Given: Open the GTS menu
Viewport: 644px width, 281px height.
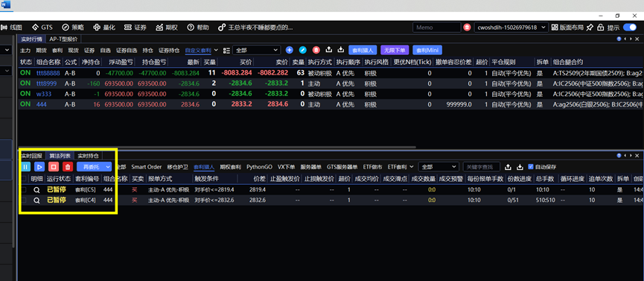Looking at the screenshot, I should coord(42,28).
